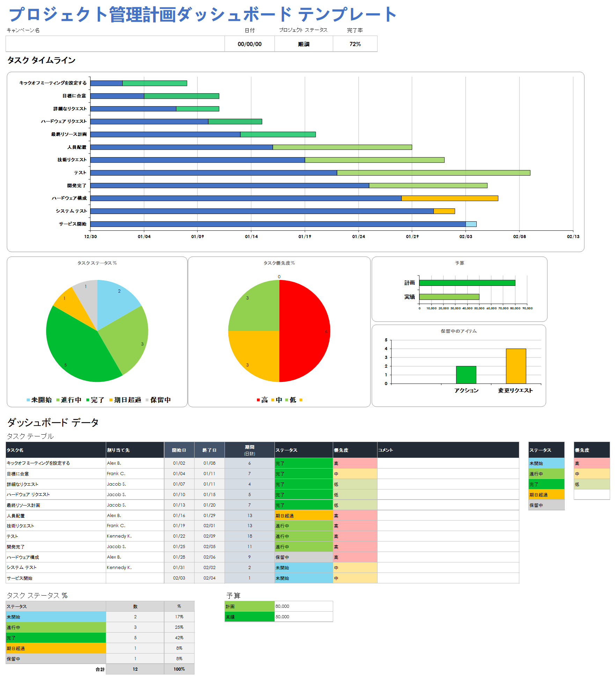This screenshot has height=686, width=616.
Task: Click the total percentage cell 100%
Action: click(x=179, y=669)
